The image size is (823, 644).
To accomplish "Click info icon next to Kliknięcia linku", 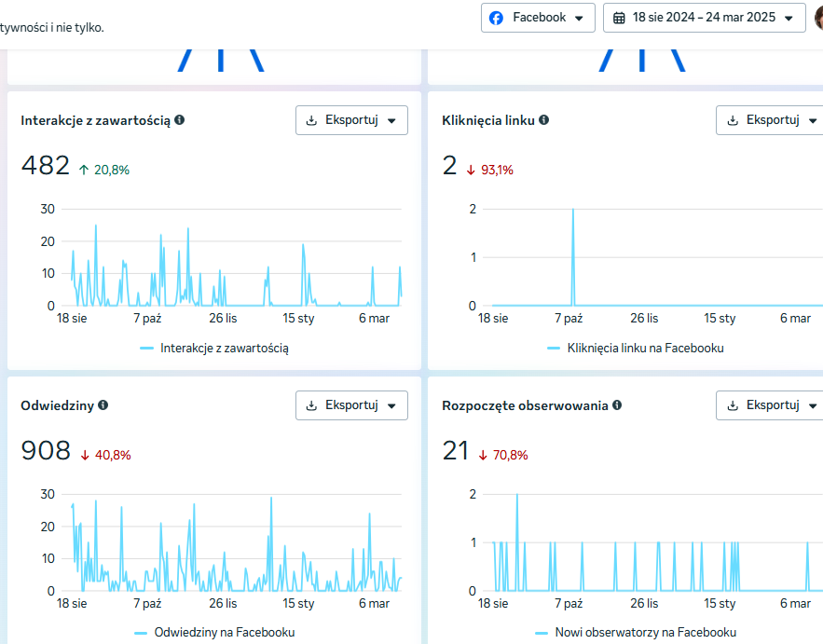I will pyautogui.click(x=543, y=119).
